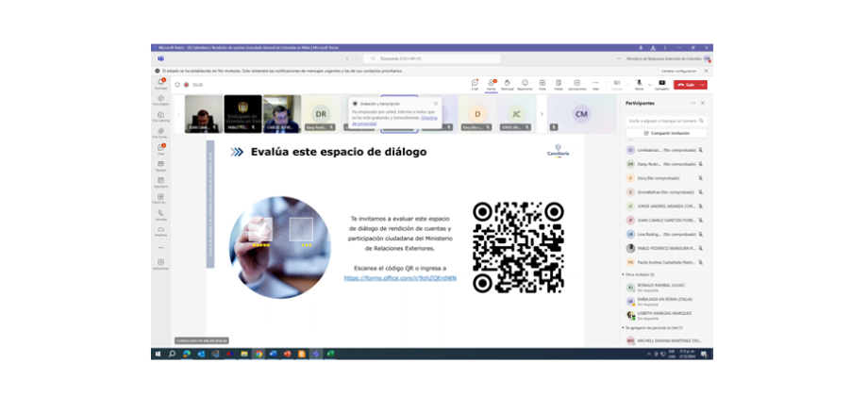
Task: Select JUAN CAMILO video thumbnail
Action: [x=204, y=113]
